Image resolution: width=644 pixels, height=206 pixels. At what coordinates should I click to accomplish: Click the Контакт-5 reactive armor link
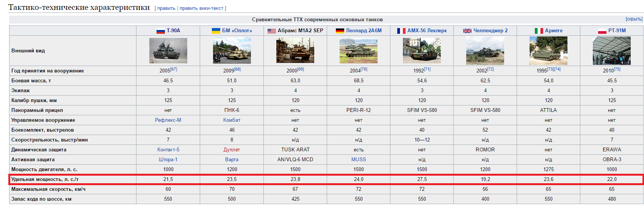(168, 149)
